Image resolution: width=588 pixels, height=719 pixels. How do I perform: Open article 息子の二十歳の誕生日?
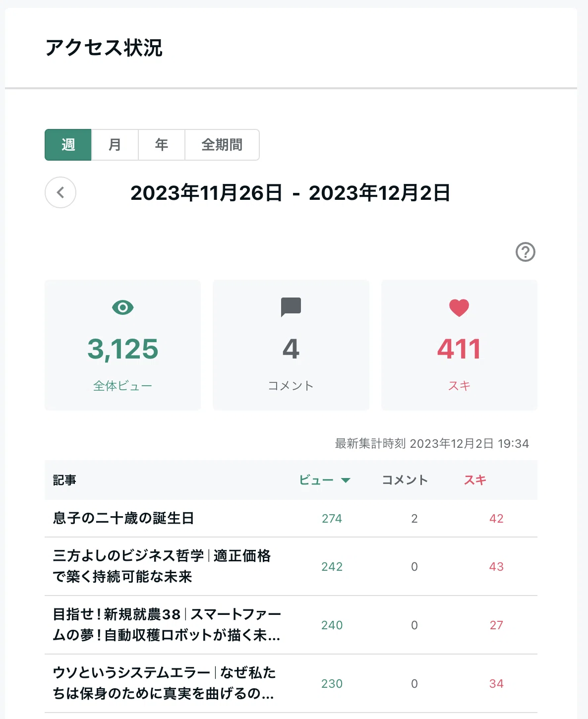click(x=123, y=518)
